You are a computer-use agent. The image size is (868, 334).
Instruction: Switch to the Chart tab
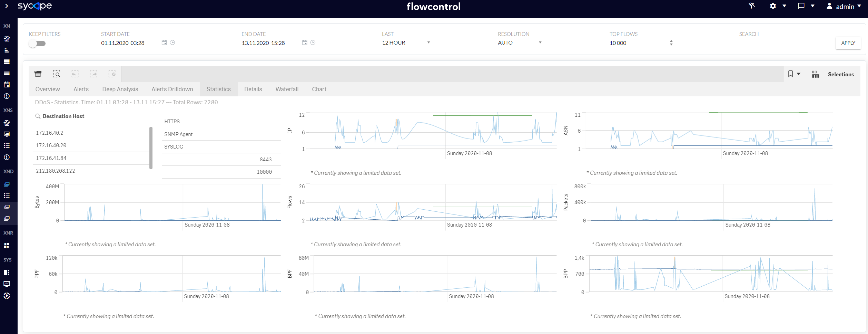pyautogui.click(x=319, y=89)
